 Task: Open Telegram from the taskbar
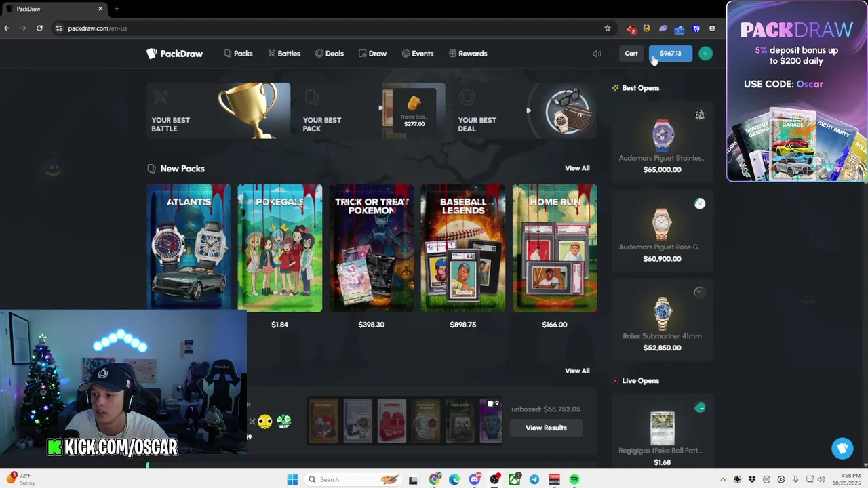(x=534, y=480)
